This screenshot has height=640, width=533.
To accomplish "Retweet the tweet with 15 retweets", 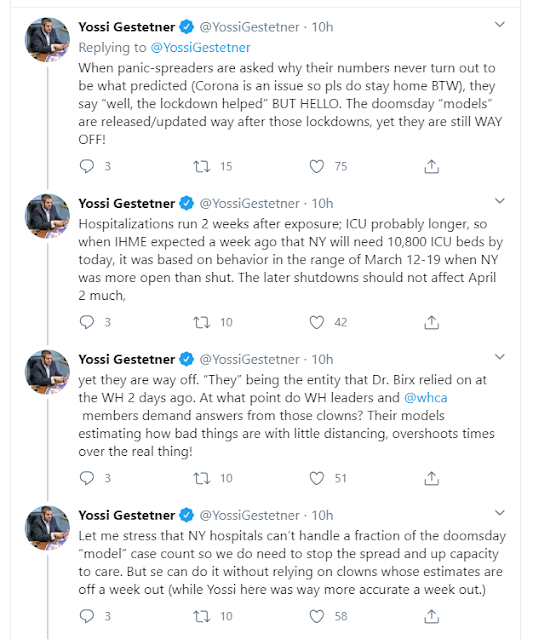I will [202, 166].
